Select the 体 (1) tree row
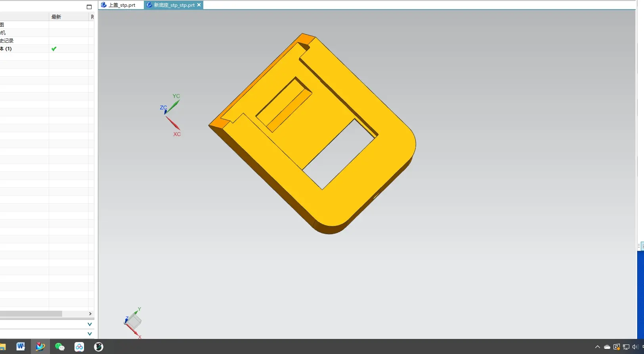The width and height of the screenshot is (644, 354). (x=7, y=49)
